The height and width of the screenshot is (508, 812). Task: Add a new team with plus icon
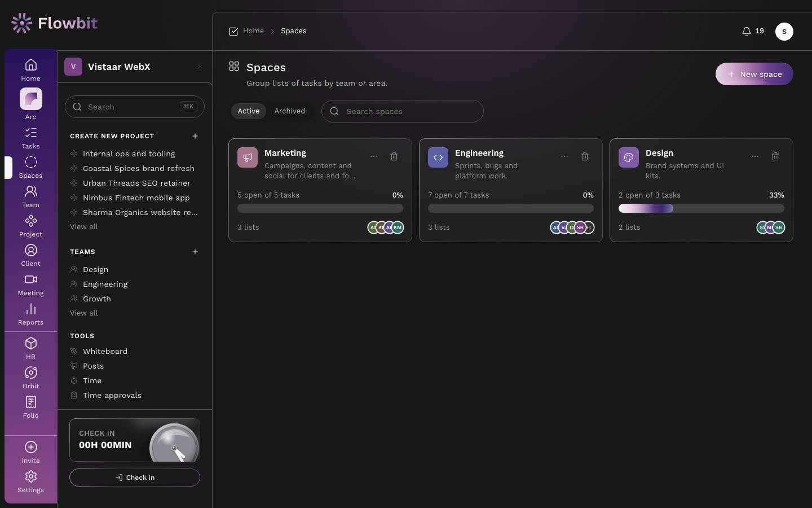195,252
